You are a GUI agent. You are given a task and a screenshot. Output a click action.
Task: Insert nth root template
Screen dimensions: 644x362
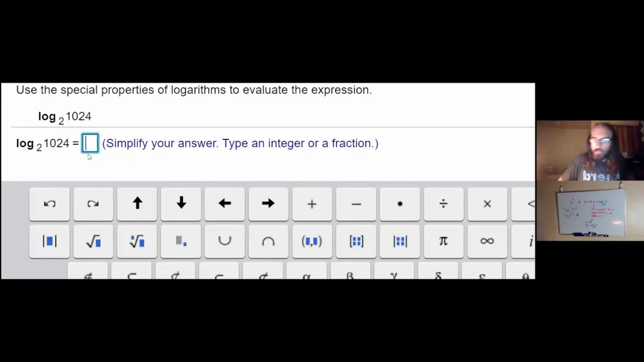(x=137, y=242)
